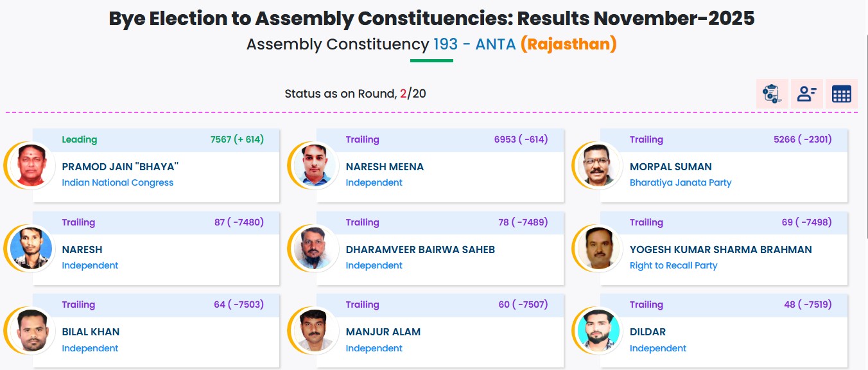Image resolution: width=868 pixels, height=370 pixels.
Task: Click Naresh Meena's candidate photo
Action: tap(316, 165)
